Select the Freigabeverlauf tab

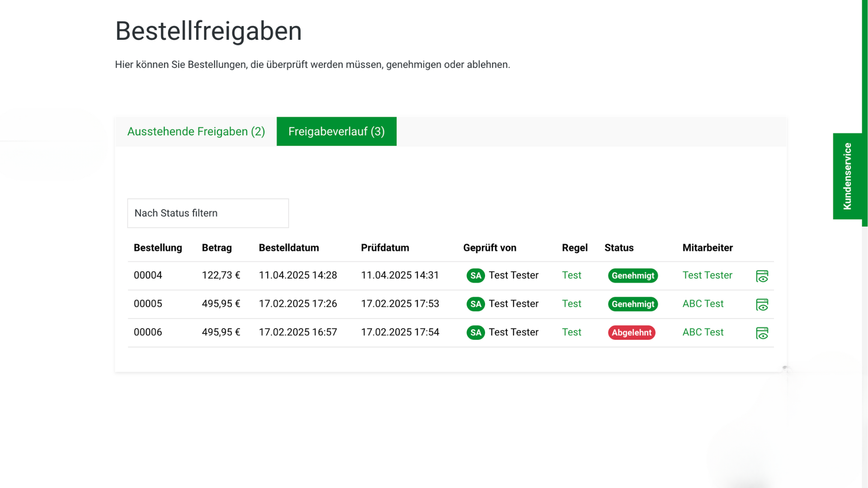(x=336, y=131)
